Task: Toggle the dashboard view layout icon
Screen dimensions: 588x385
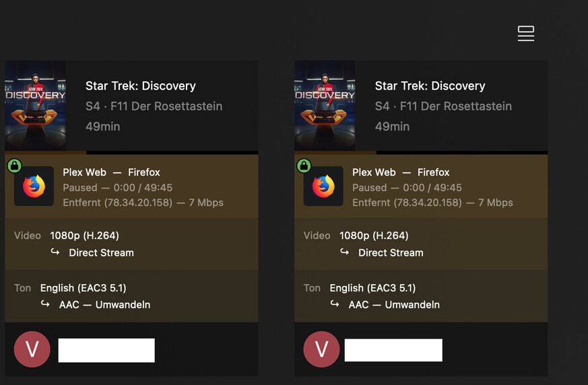Action: coord(525,34)
